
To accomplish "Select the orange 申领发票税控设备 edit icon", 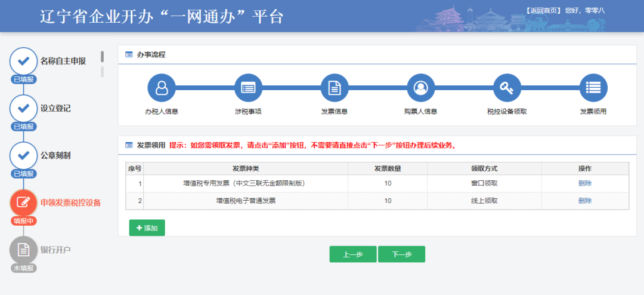I will pyautogui.click(x=23, y=203).
